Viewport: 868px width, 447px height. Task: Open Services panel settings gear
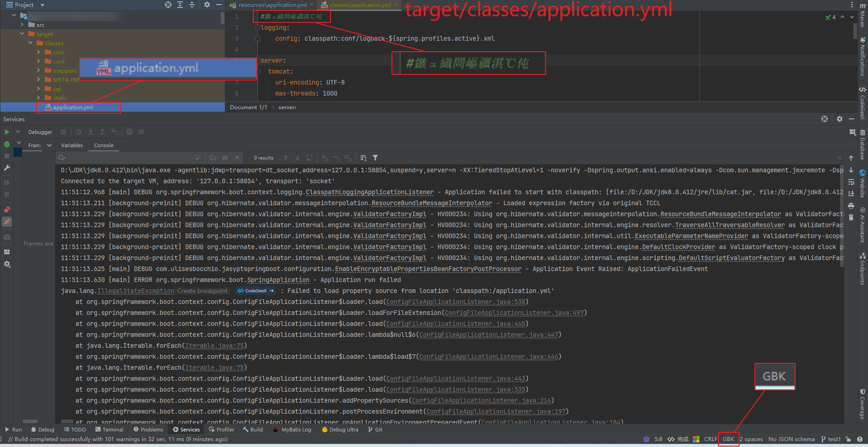[840, 119]
